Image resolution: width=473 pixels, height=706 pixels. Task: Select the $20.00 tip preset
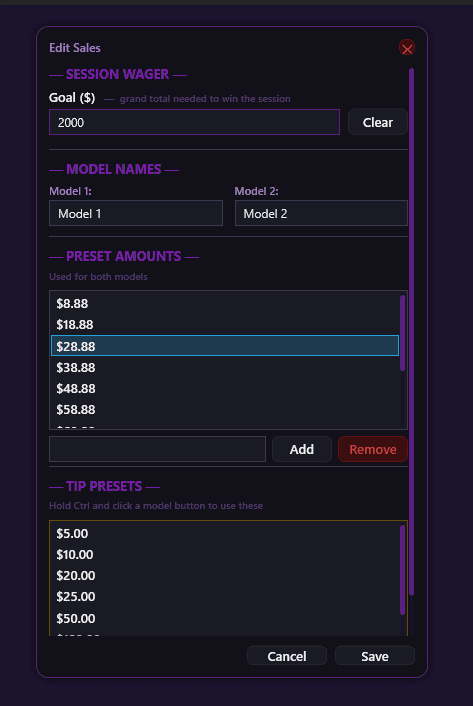[225, 575]
